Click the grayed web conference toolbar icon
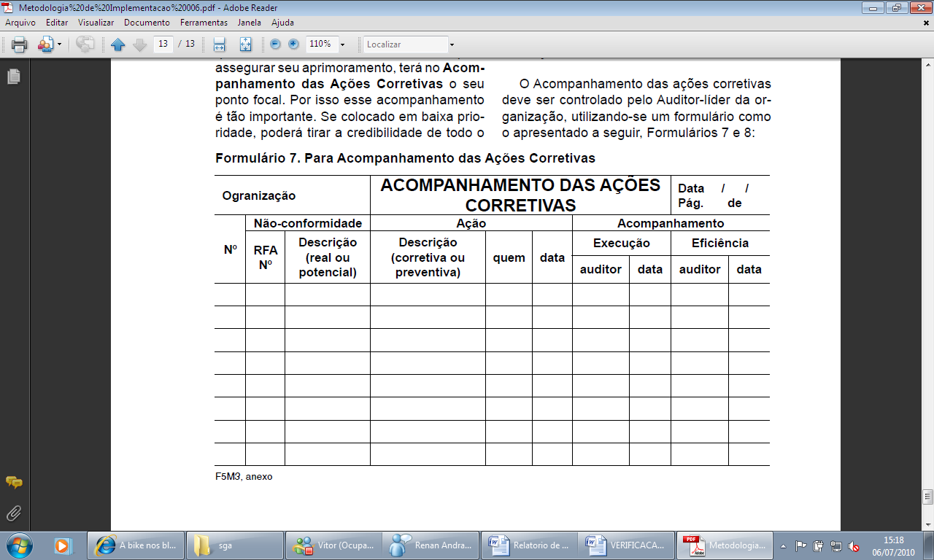 pos(85,44)
